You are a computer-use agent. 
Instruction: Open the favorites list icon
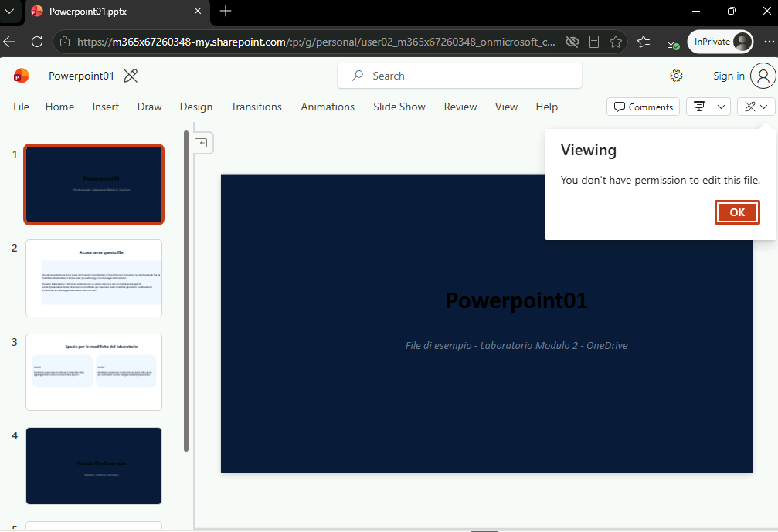click(x=644, y=42)
